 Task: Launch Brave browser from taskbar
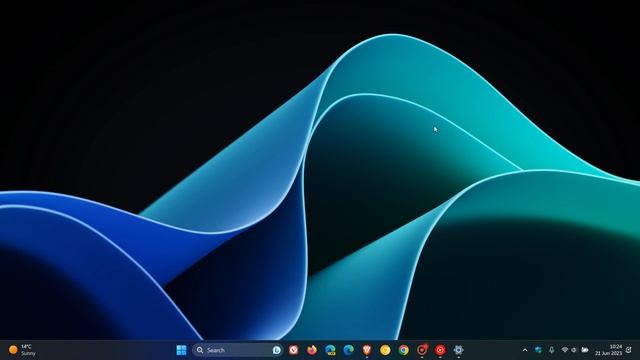click(x=367, y=350)
